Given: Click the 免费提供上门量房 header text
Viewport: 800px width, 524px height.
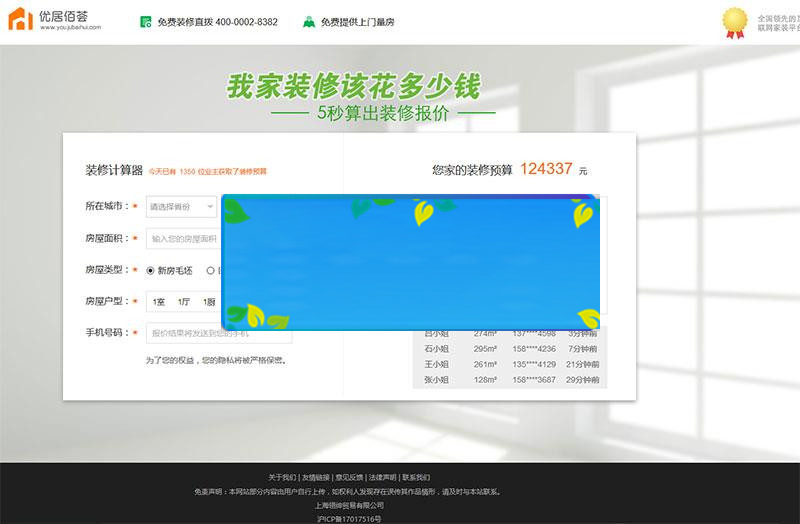Looking at the screenshot, I should (359, 22).
